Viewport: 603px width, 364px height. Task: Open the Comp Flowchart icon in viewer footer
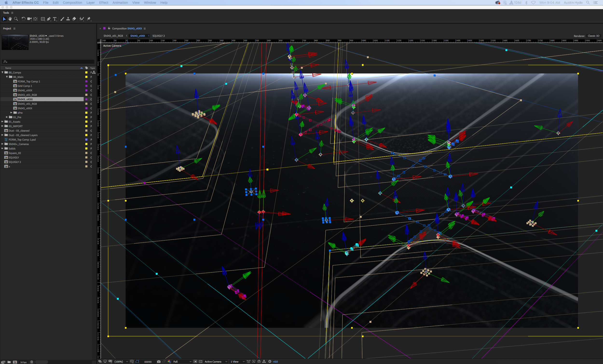pos(264,362)
